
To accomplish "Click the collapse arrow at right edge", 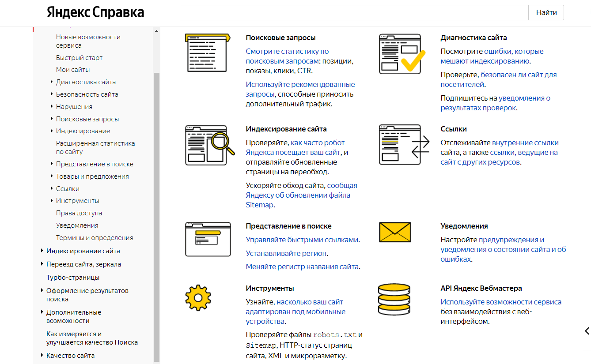I will click(x=587, y=330).
